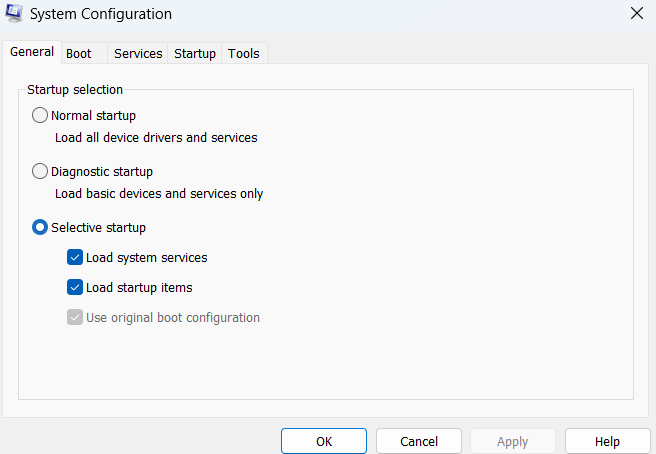The height and width of the screenshot is (454, 656).
Task: Click the Startup selection group label
Action: pos(75,90)
